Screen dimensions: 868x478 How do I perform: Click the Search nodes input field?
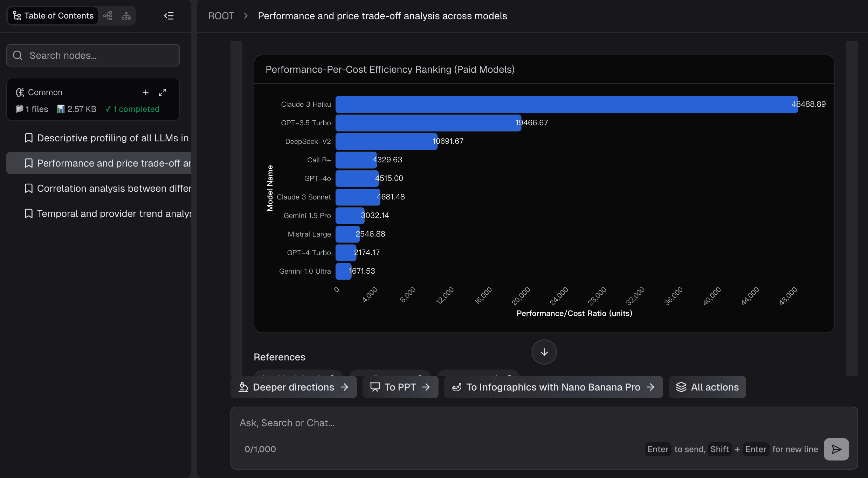point(93,55)
